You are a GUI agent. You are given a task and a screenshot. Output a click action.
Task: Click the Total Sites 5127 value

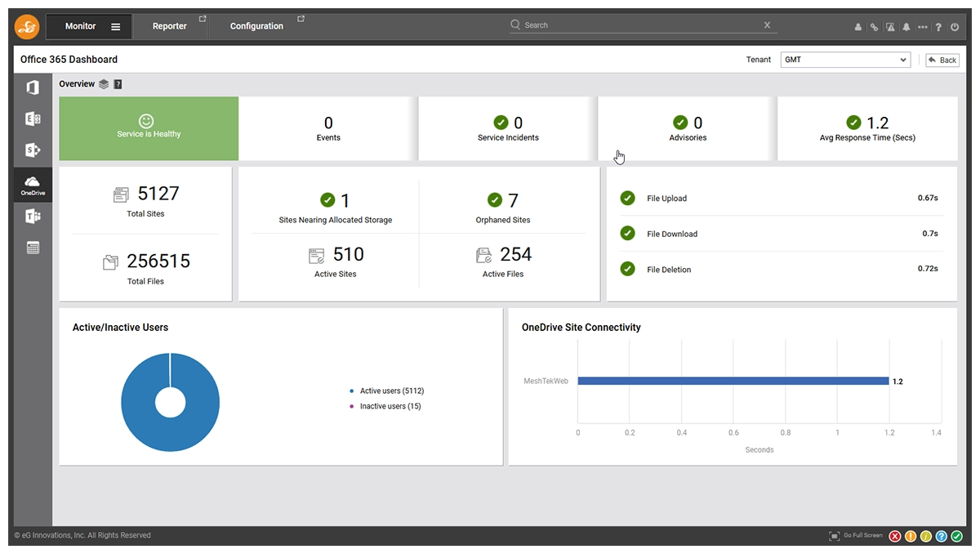(x=158, y=194)
